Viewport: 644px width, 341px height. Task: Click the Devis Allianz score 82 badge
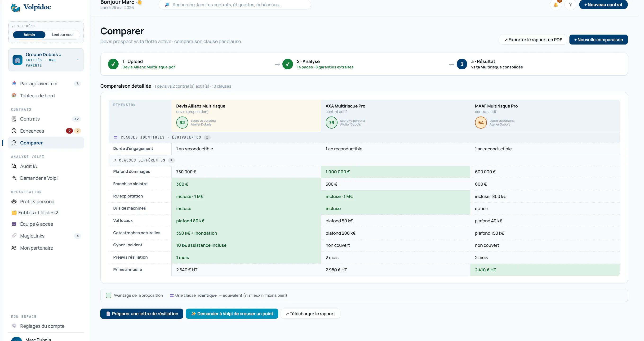tap(182, 123)
